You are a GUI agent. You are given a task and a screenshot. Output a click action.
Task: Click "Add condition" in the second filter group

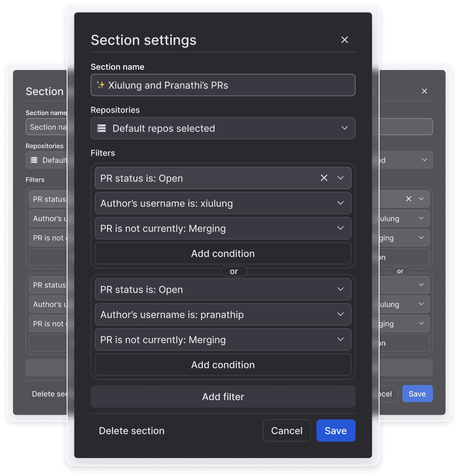[x=223, y=365]
